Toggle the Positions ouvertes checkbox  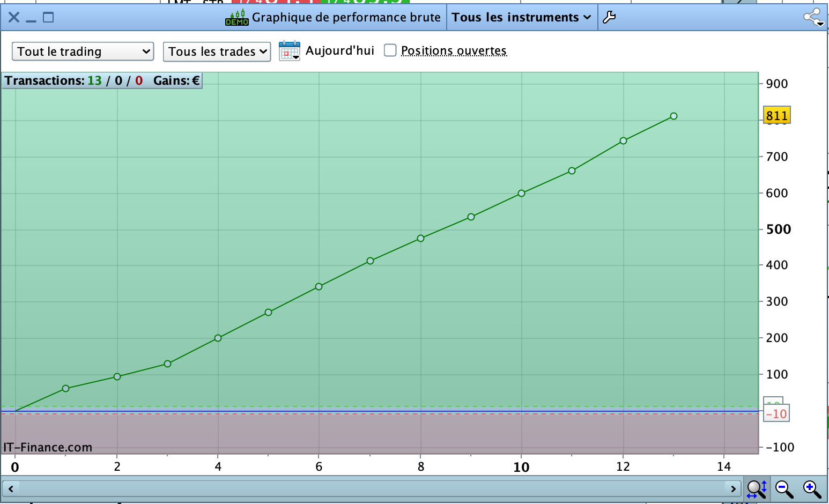coord(390,50)
